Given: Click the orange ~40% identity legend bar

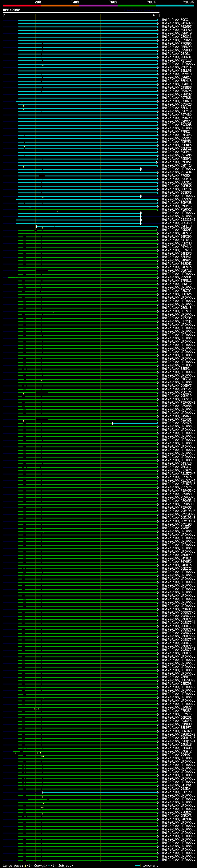Looking at the screenshot, I should (x=60, y=6).
